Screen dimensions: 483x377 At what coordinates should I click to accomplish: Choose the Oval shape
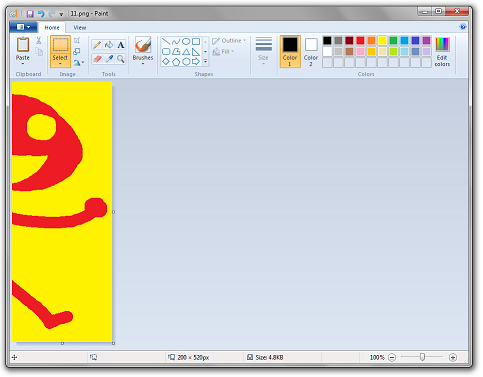(186, 41)
